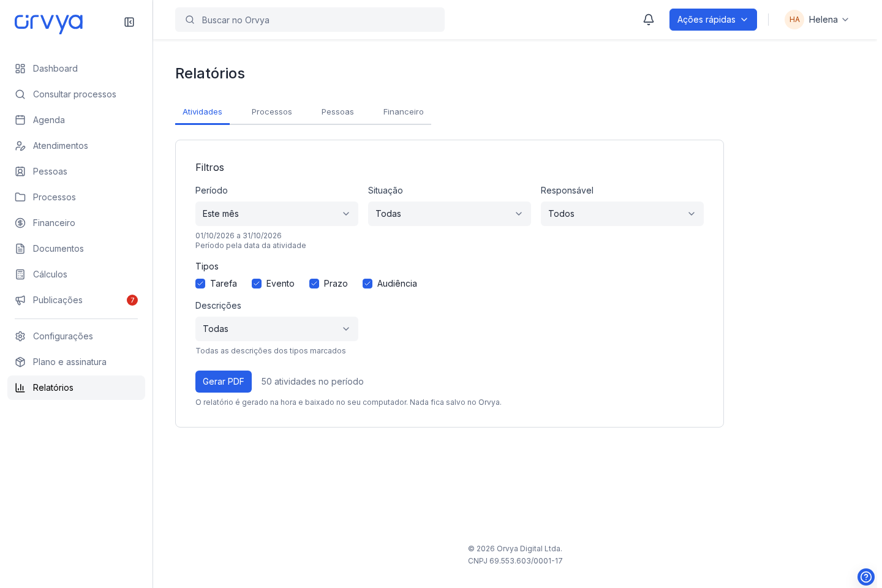Click the 'CNPJ 69.553.603/0001-17' footer text
This screenshot has height=588, width=882.
click(x=515, y=561)
